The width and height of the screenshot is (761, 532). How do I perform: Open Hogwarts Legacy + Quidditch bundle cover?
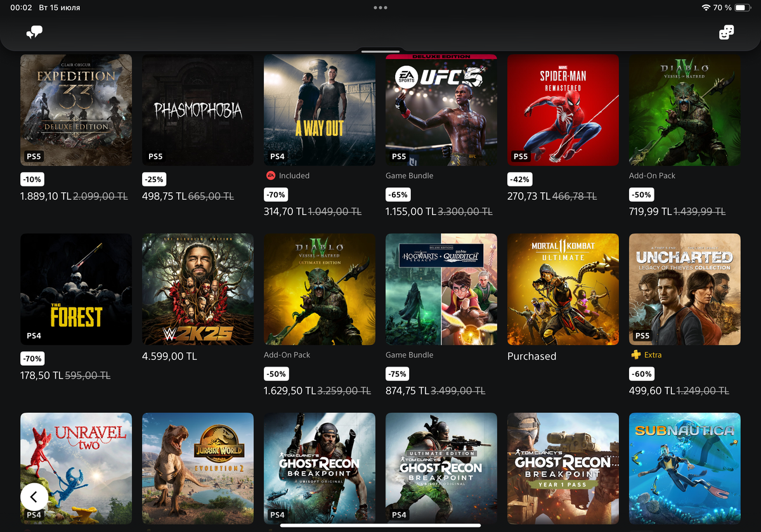point(441,289)
